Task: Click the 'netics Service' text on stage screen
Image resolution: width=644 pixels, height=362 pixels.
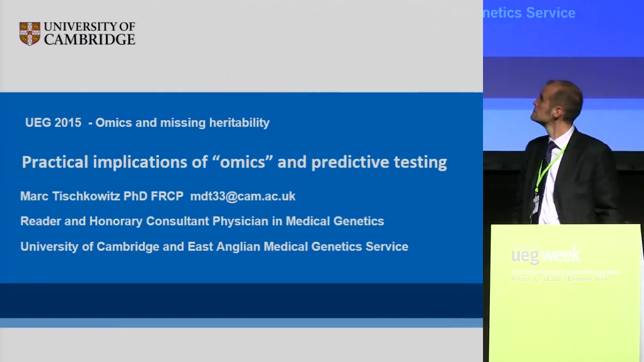Action: tap(529, 13)
